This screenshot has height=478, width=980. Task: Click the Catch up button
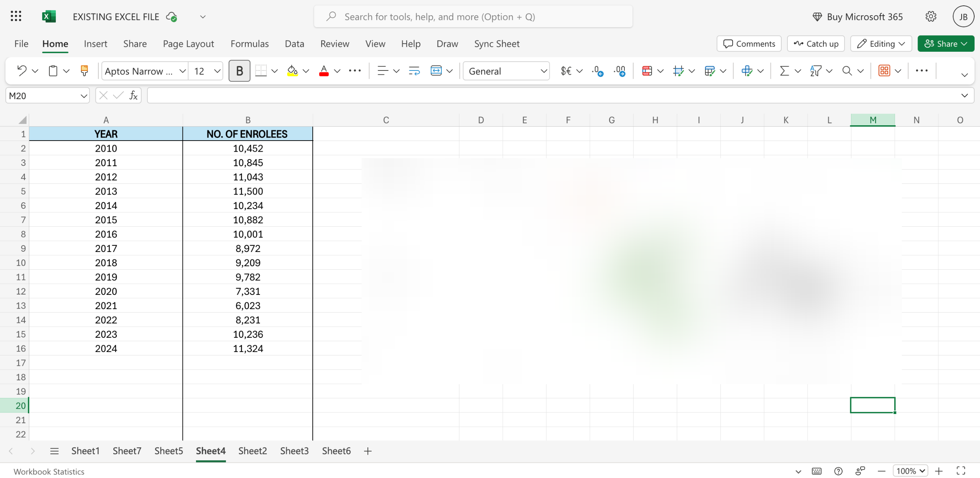816,44
